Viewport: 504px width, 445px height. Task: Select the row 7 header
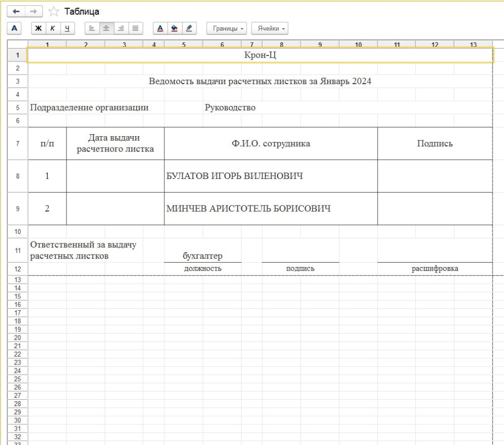18,144
